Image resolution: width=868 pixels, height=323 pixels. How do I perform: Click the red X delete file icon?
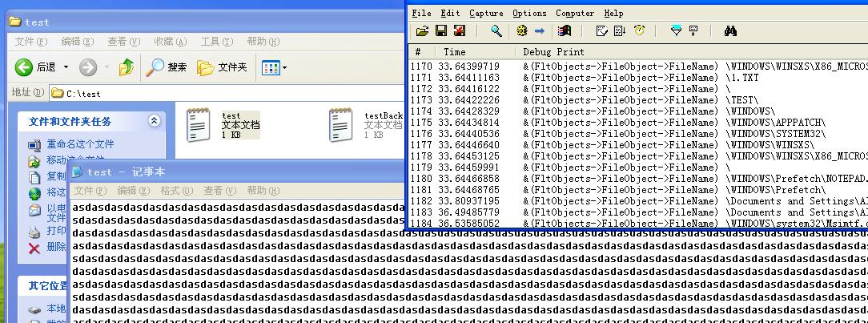click(x=34, y=248)
